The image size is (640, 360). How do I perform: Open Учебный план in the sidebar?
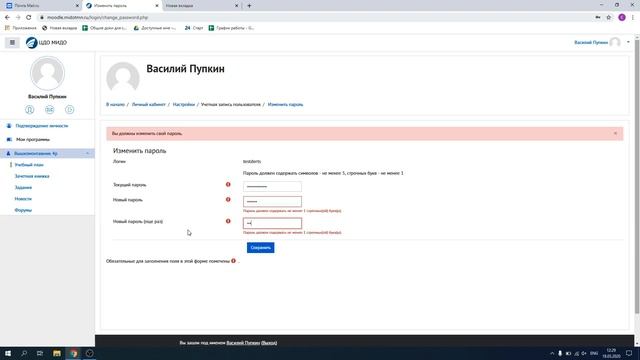(29, 165)
